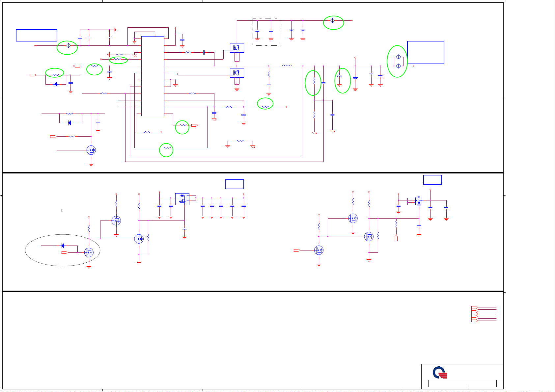The width and height of the screenshot is (555, 392).
Task: Click the Quanta logo in title block
Action: 440,373
